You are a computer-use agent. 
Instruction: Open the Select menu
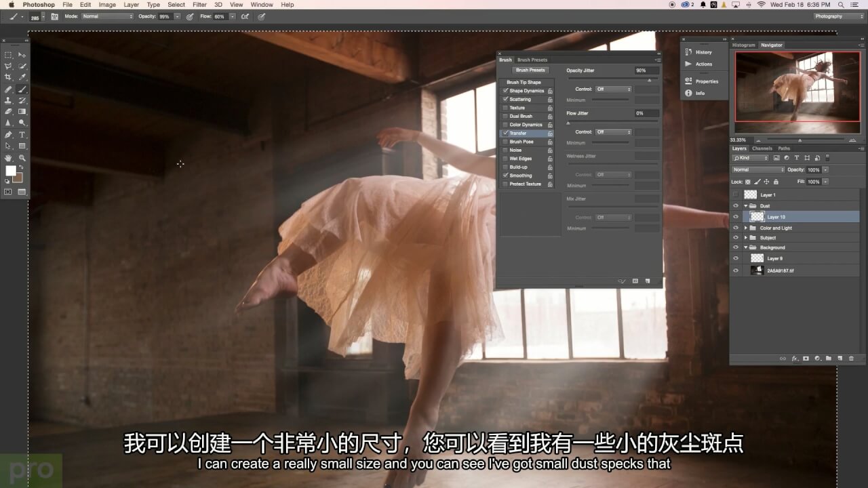(176, 5)
